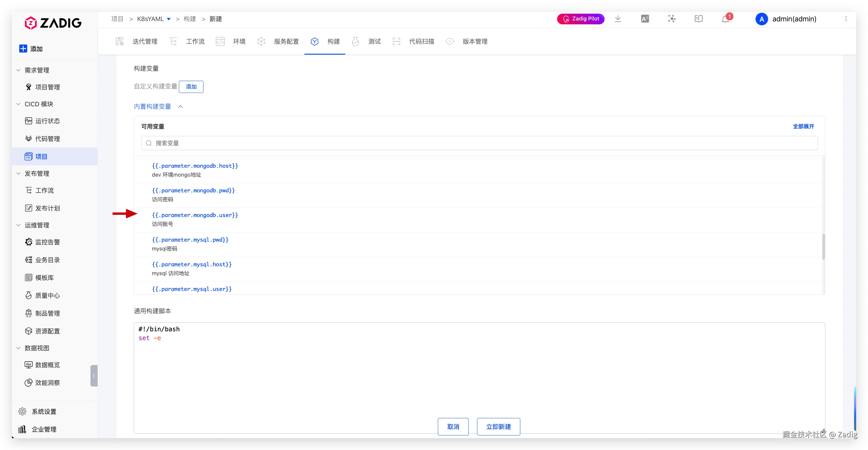Click 项目 breadcrumb link
The image size is (868, 450).
[117, 19]
